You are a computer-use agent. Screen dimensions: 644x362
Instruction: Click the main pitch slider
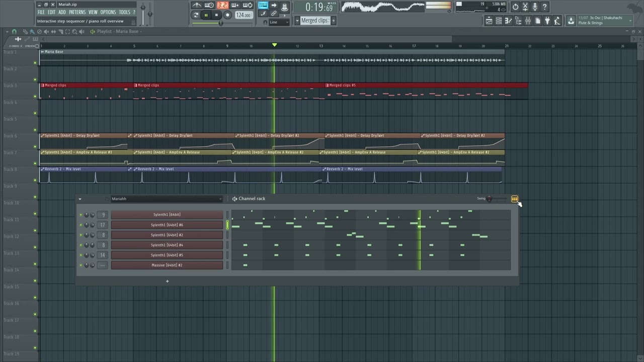(149, 15)
